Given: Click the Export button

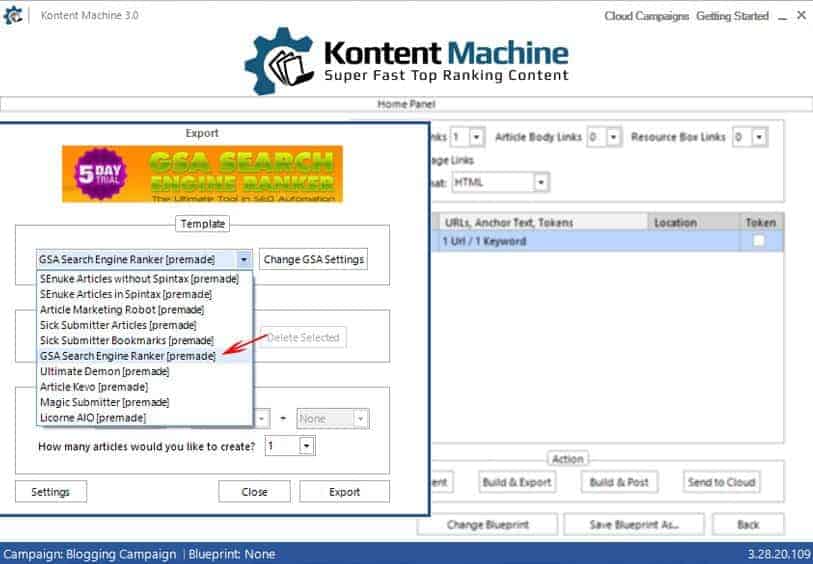Looking at the screenshot, I should pos(344,491).
